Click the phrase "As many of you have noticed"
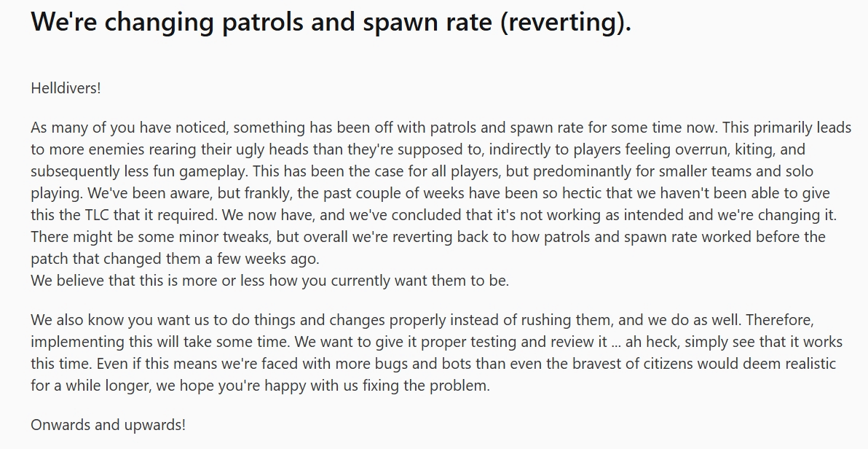Screen dimensions: 868x449 tap(129, 128)
